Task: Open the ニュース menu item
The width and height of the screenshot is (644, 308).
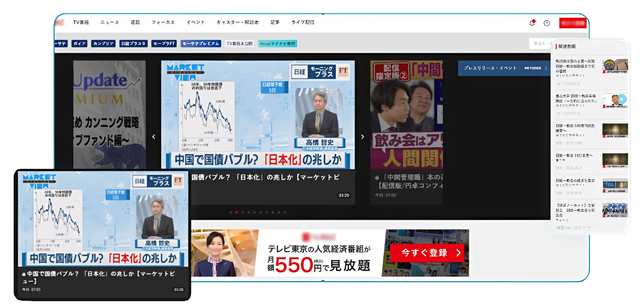Action: [x=109, y=23]
